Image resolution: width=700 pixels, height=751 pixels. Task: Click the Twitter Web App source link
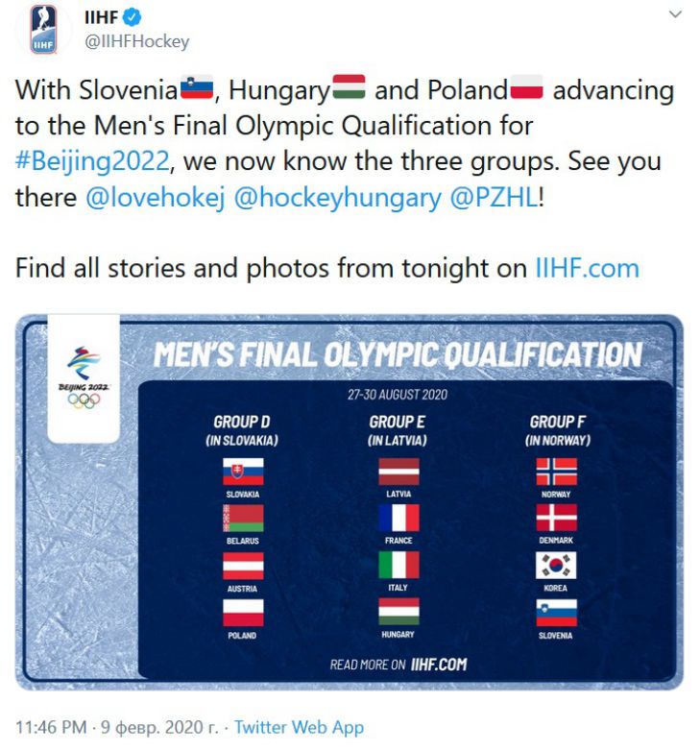pyautogui.click(x=299, y=727)
